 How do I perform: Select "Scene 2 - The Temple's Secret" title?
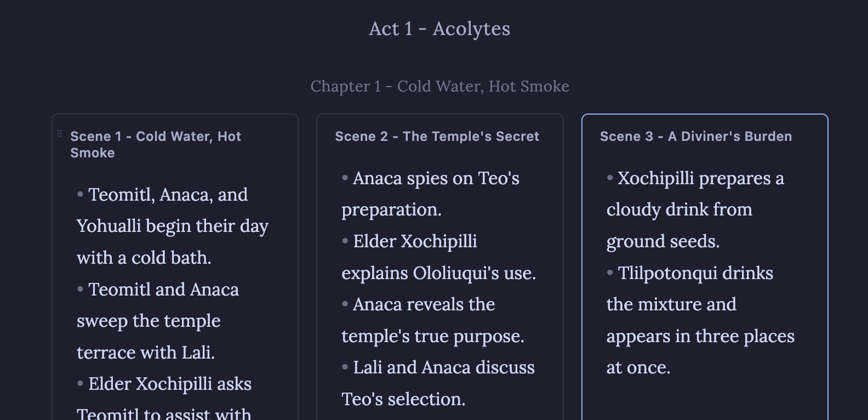tap(437, 137)
